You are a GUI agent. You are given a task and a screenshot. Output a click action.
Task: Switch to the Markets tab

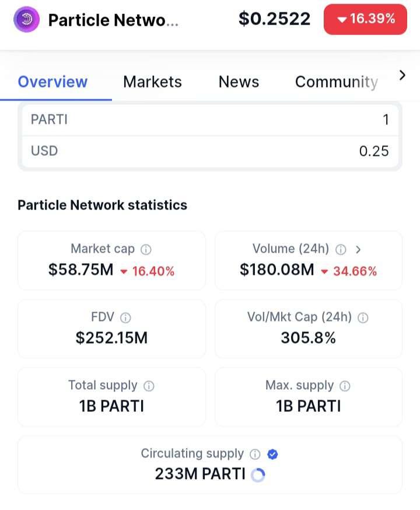[x=152, y=82]
